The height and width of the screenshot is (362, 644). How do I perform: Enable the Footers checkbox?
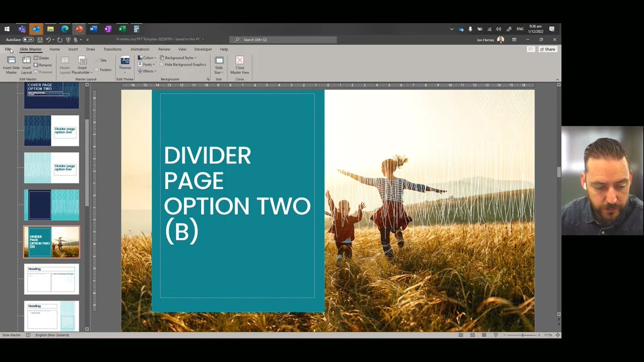(97, 70)
